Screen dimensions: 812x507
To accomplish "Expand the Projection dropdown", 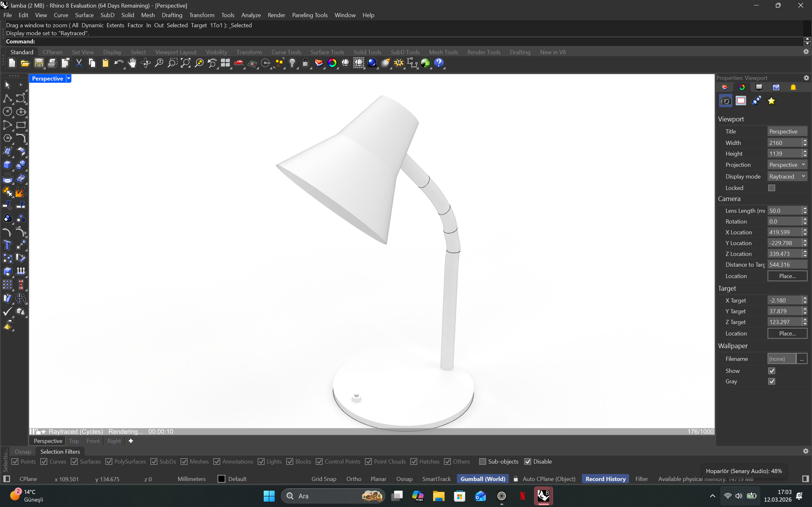I will (787, 165).
